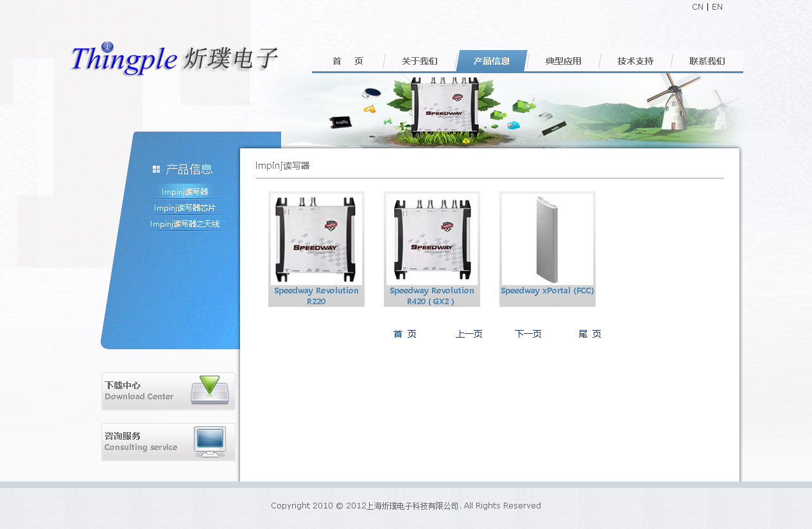The image size is (812, 529).
Task: Go to 首页 in top navigation
Action: click(348, 61)
